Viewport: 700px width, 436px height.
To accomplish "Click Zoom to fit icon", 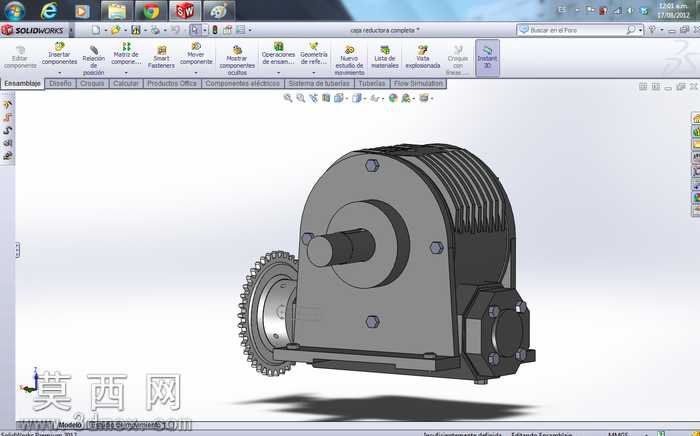I will click(288, 98).
